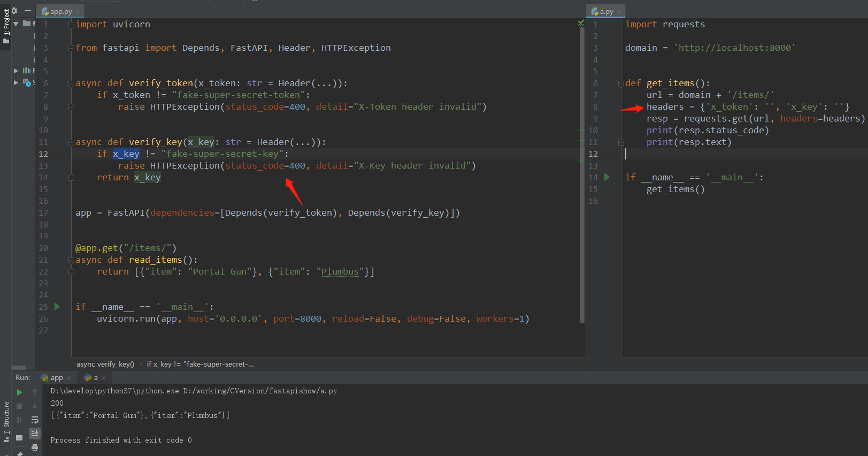Rerun the script with the green Run button
This screenshot has height=456, width=868.
(20, 392)
